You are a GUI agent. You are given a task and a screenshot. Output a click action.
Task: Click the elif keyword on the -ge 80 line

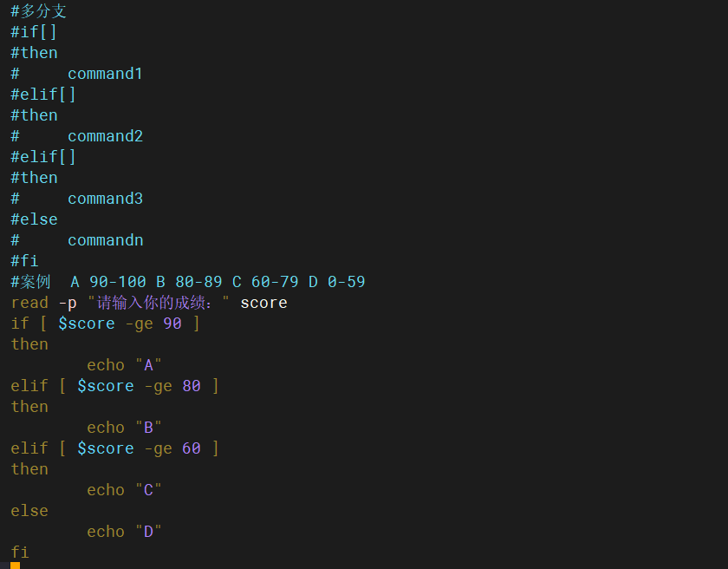point(29,385)
